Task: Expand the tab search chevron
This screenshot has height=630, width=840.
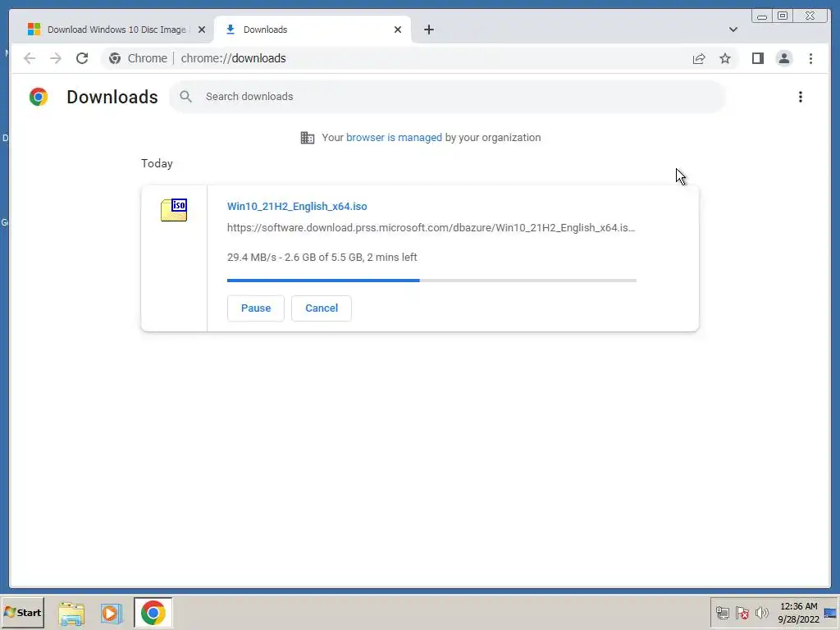Action: tap(733, 30)
